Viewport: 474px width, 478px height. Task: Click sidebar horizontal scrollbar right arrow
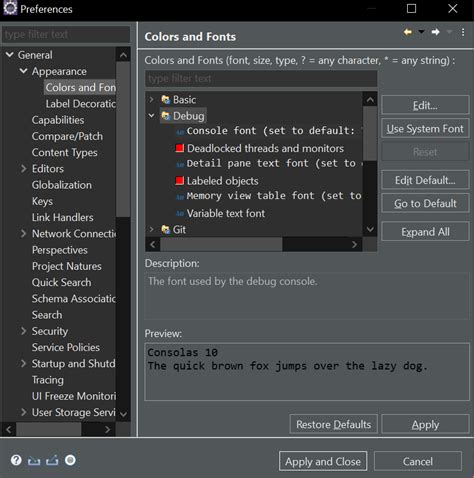click(x=107, y=429)
